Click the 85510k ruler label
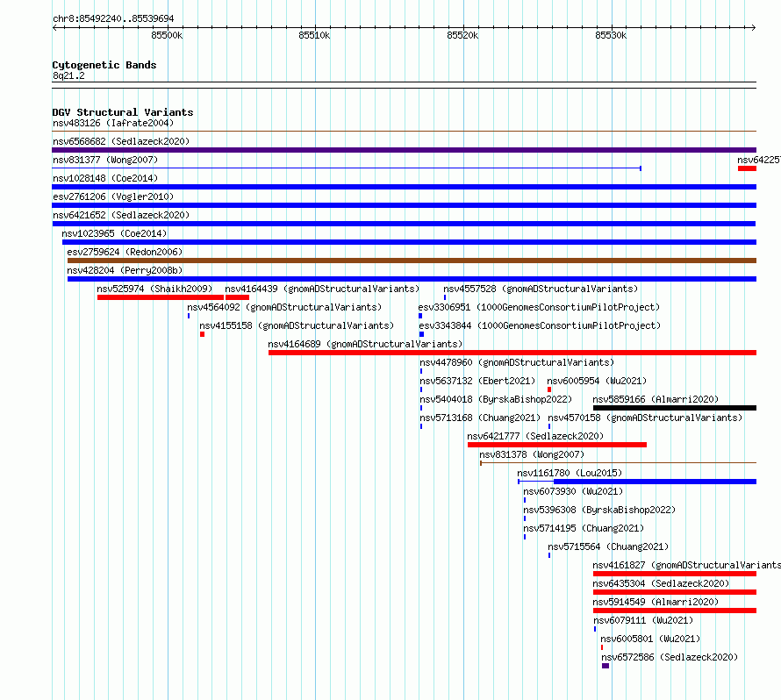Viewport: 781px width, 700px height. coord(314,35)
